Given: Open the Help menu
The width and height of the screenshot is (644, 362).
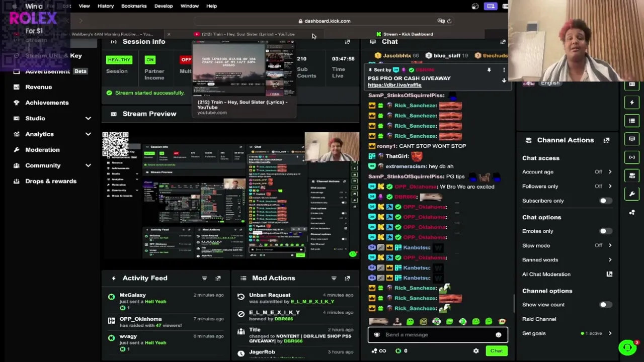Looking at the screenshot, I should [211, 6].
